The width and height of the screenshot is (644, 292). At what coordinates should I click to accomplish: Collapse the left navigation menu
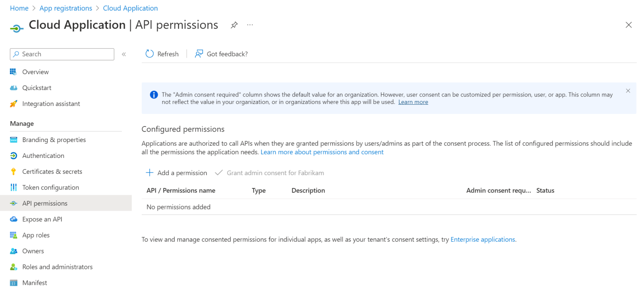(x=124, y=54)
